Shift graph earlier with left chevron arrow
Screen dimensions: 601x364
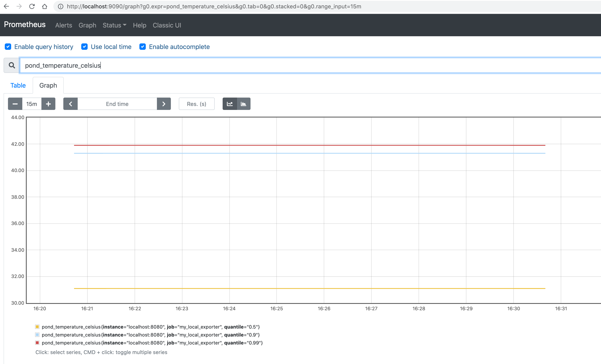click(70, 104)
